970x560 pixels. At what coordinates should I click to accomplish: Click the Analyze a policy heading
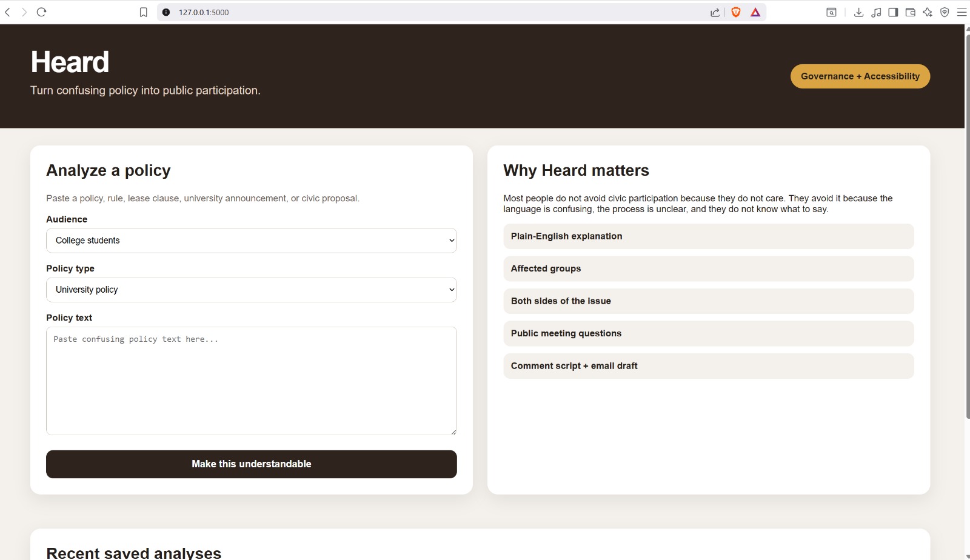point(109,170)
